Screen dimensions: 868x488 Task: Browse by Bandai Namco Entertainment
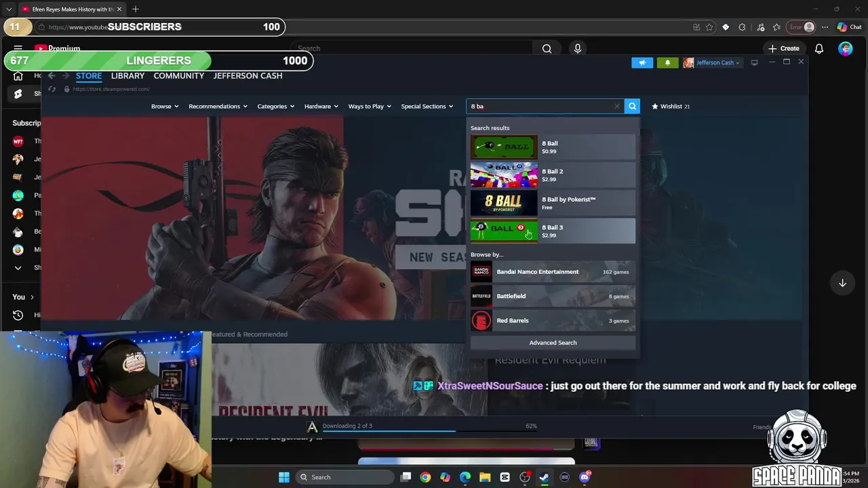click(553, 272)
